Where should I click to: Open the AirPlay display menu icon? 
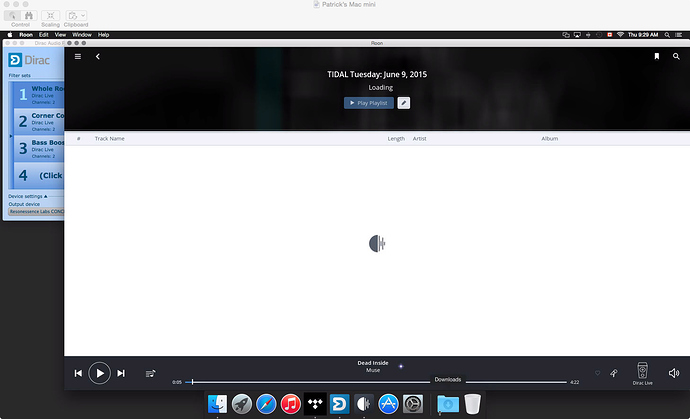pyautogui.click(x=578, y=35)
